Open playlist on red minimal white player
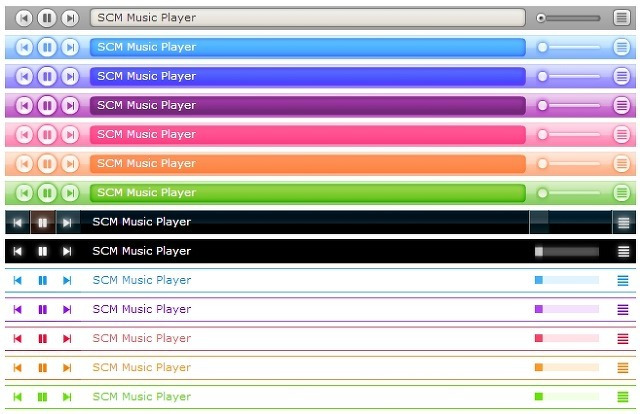Image resolution: width=640 pixels, height=414 pixels. pyautogui.click(x=623, y=338)
